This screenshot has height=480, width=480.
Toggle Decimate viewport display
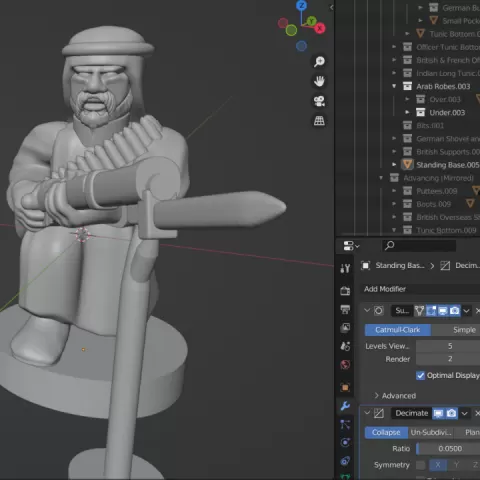pyautogui.click(x=438, y=413)
